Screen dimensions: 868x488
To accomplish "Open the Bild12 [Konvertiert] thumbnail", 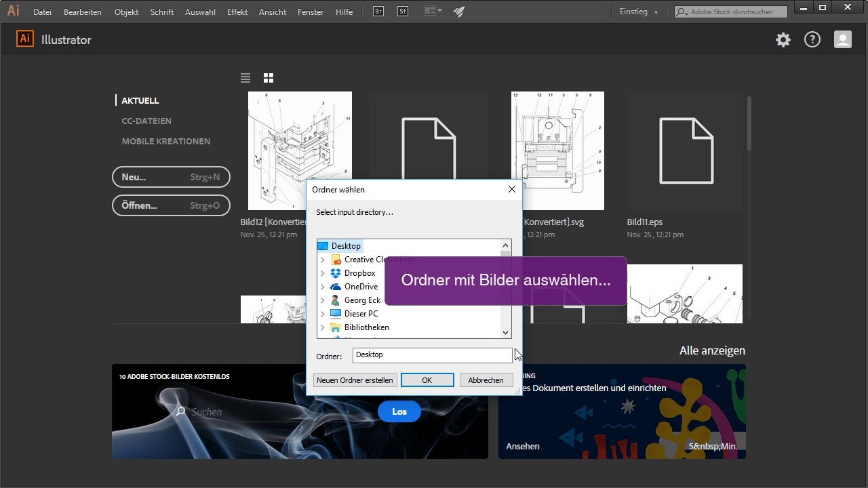I will (x=300, y=150).
